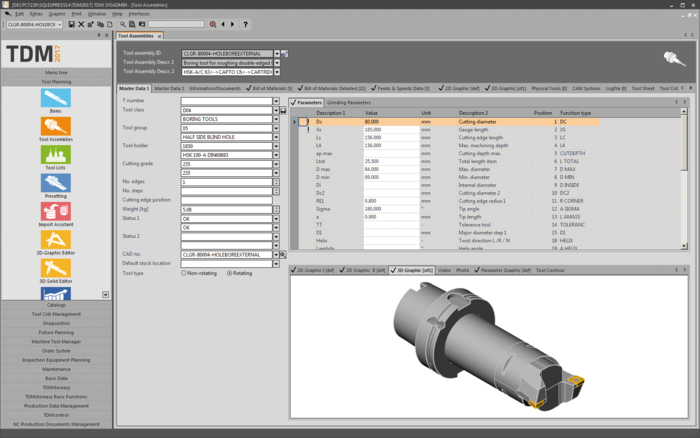Viewport: 700px width, 438px height.
Task: Expand the sidebar icon list overflow arrow
Action: point(105,295)
